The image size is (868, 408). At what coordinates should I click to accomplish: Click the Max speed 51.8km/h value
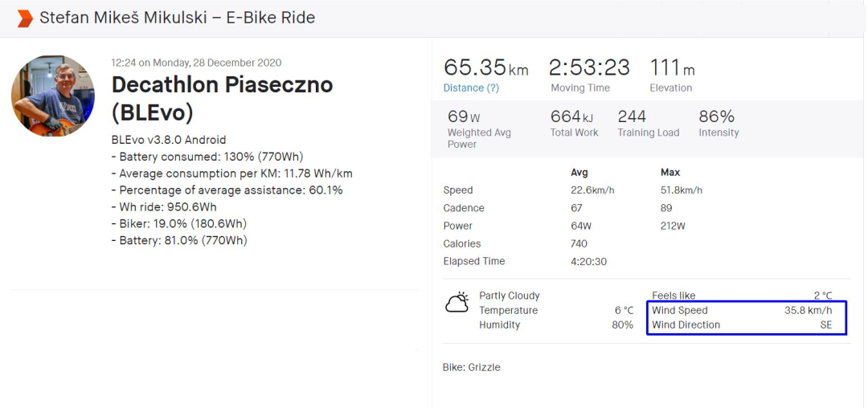tap(681, 190)
